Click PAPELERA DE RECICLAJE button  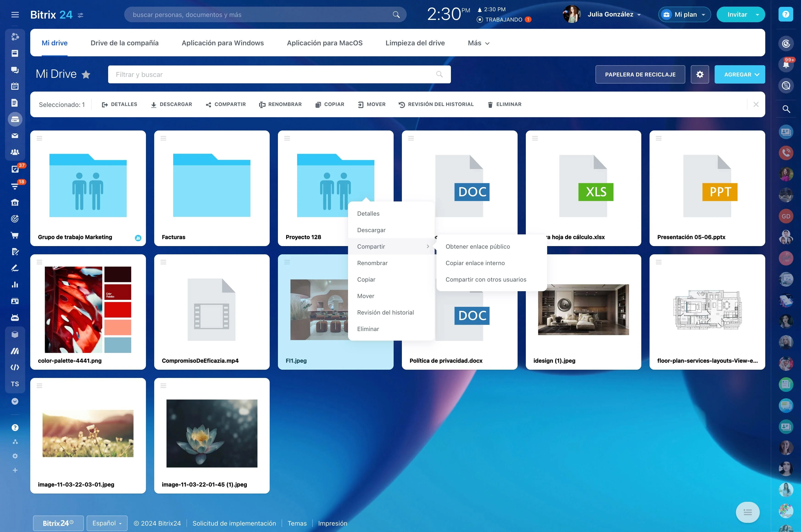(640, 74)
